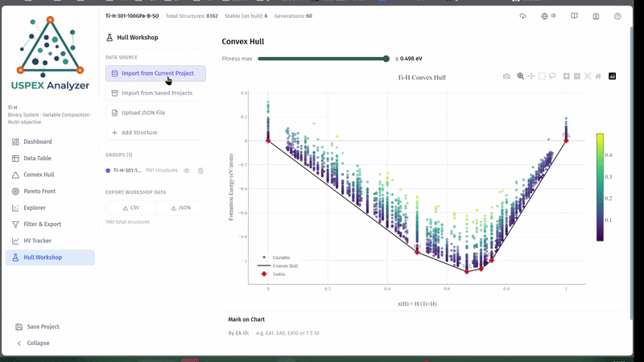Go to the Data Table page
The image size is (644, 362).
coord(37,158)
